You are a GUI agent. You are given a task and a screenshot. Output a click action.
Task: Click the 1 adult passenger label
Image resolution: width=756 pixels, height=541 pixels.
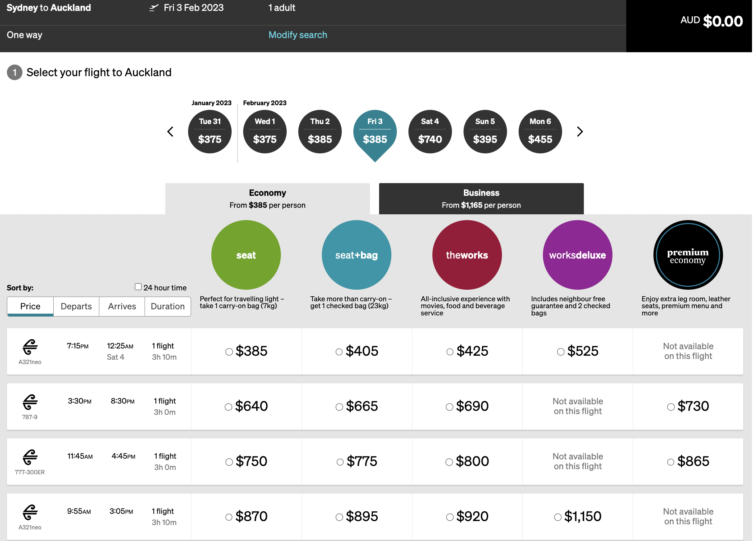282,8
